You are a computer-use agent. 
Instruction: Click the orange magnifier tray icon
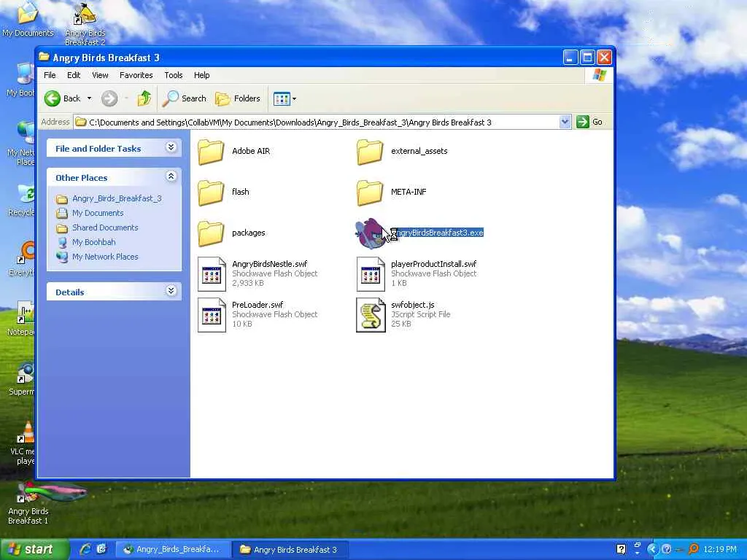point(694,550)
